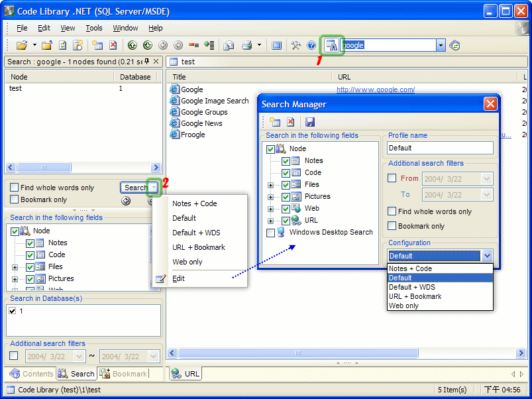Viewport: 532px width, 399px height.
Task: Open the File menu
Action: 22,28
